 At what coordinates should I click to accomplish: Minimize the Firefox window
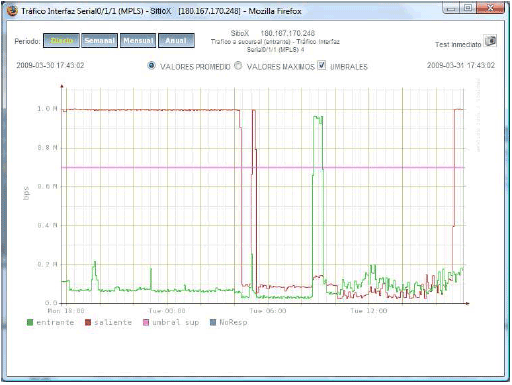[451, 7]
